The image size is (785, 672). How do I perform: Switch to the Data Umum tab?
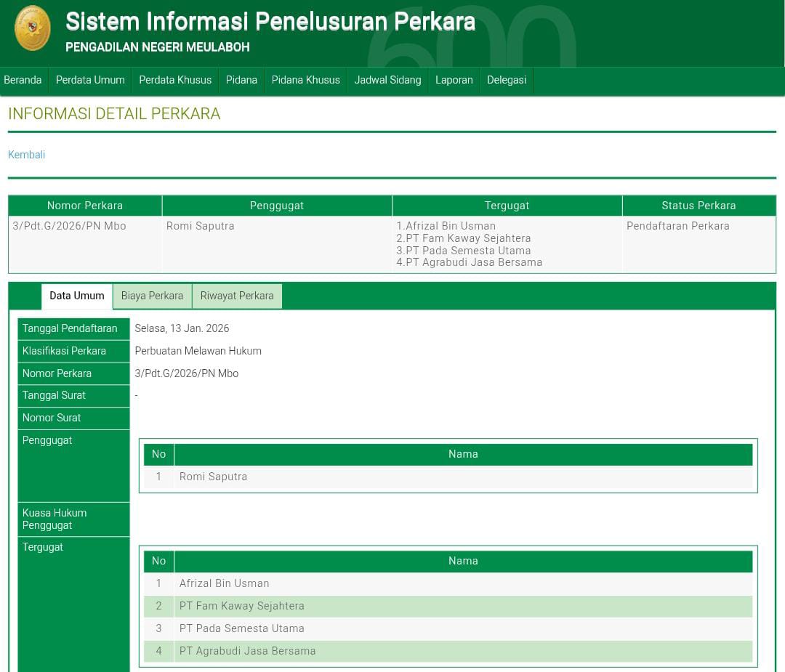(77, 296)
